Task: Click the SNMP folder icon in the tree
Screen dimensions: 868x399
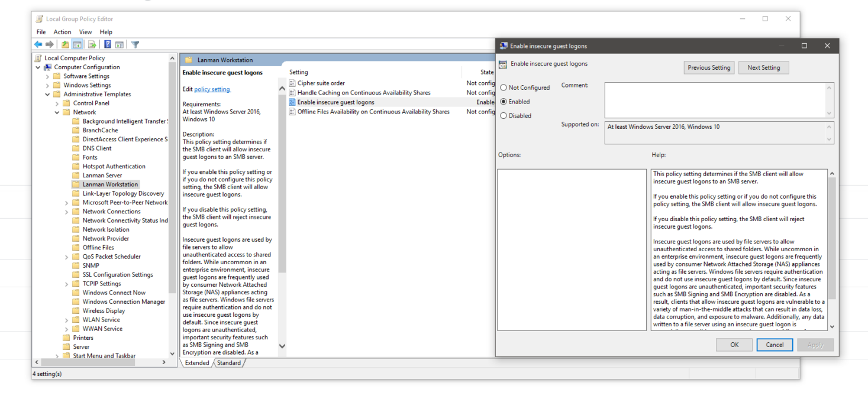Action: point(76,265)
